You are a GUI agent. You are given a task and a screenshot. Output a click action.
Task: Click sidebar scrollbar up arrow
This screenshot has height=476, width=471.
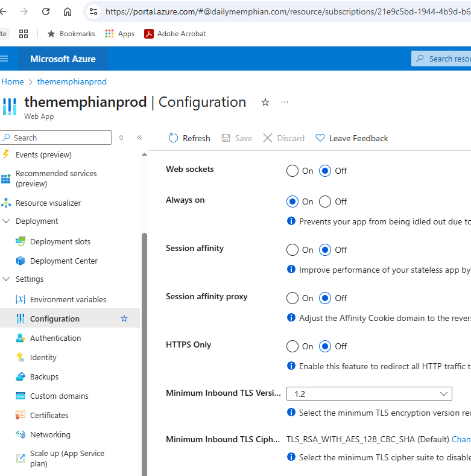(x=145, y=154)
